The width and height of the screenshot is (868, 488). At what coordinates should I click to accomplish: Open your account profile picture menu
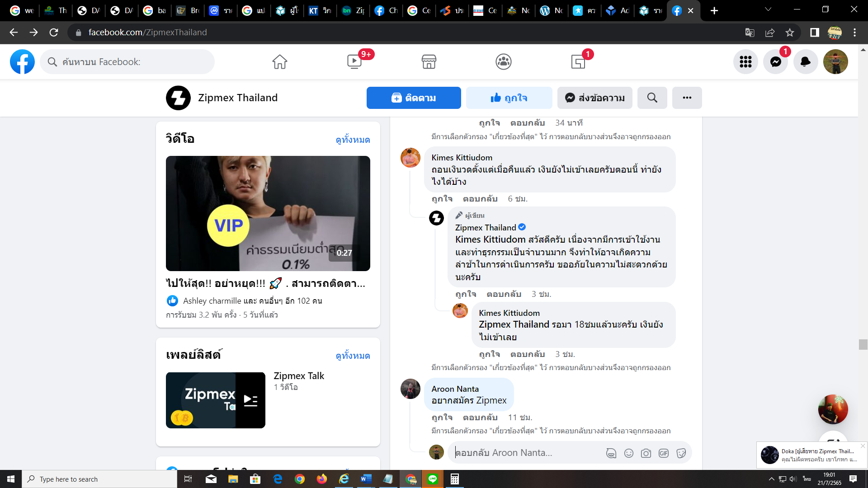(x=835, y=62)
